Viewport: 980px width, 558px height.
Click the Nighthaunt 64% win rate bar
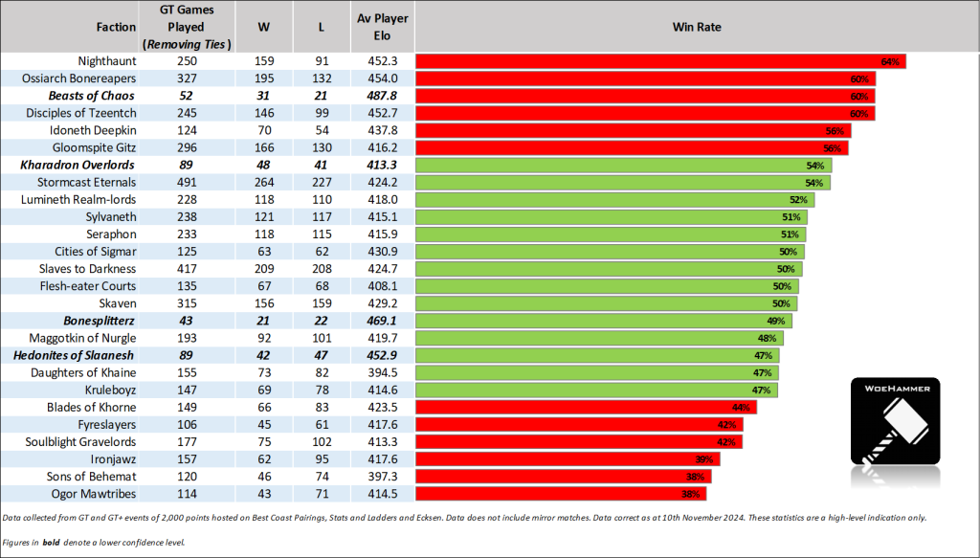[660, 61]
